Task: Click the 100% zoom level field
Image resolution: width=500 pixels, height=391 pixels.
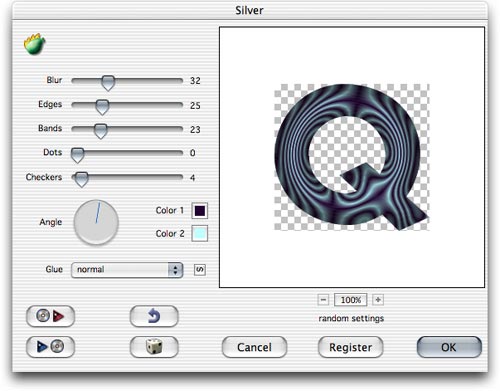Action: click(x=351, y=300)
